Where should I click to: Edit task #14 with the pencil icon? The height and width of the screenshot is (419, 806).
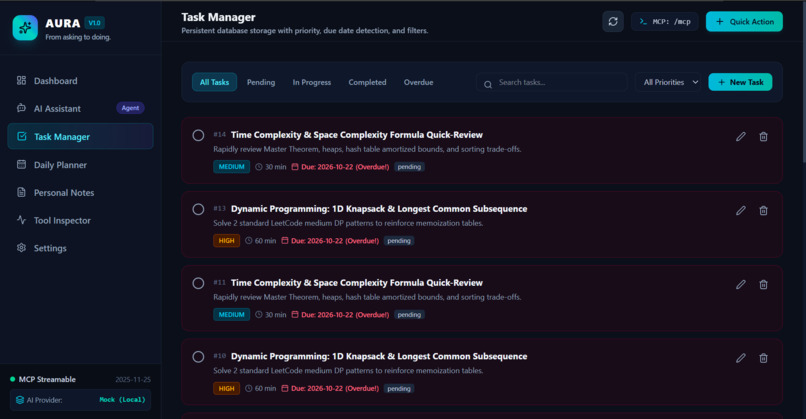point(740,136)
